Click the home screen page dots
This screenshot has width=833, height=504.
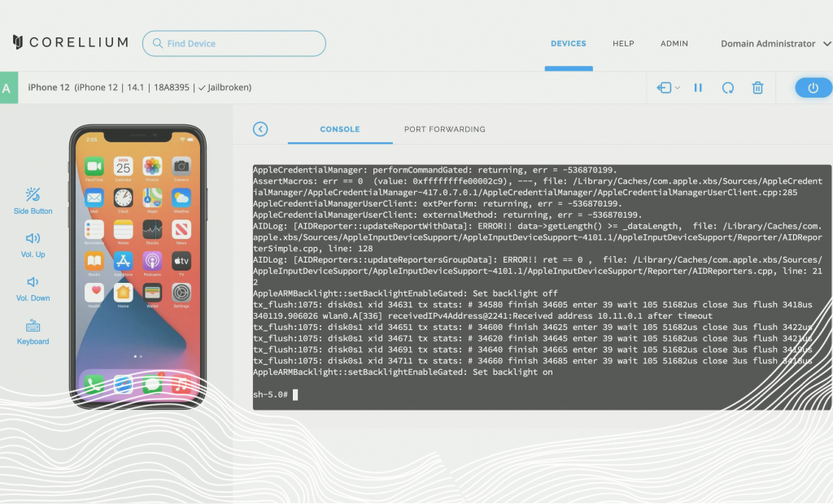[x=137, y=356]
